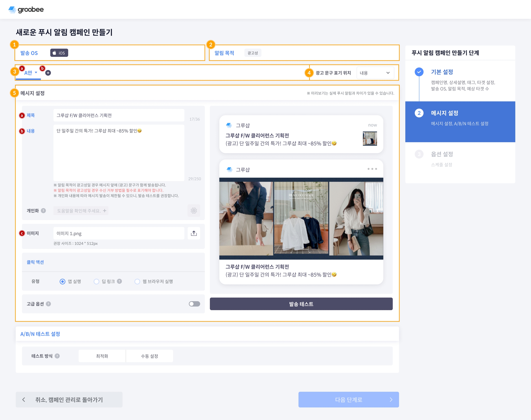The image size is (531, 420).
Task: Click the groobee logo
Action: (26, 10)
